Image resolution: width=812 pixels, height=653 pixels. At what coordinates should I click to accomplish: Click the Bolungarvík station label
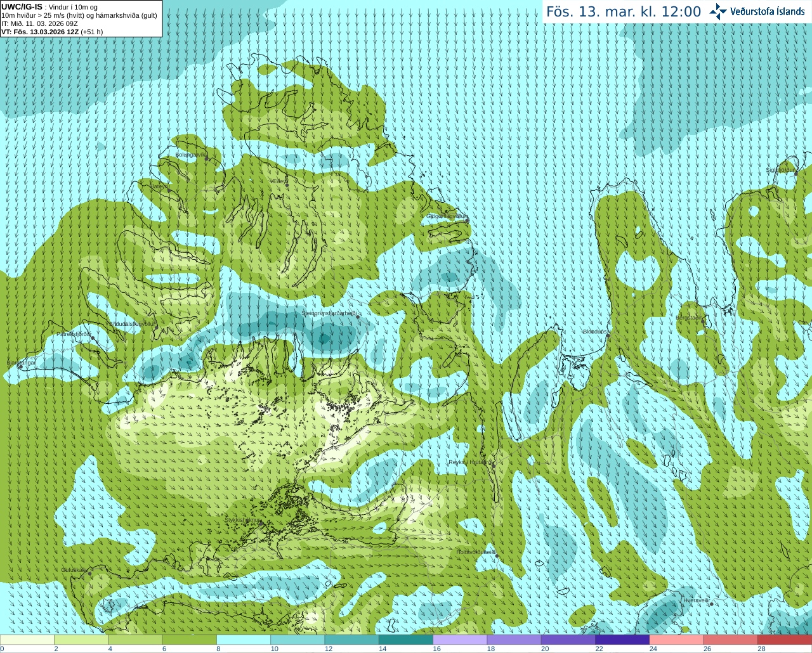[191, 155]
